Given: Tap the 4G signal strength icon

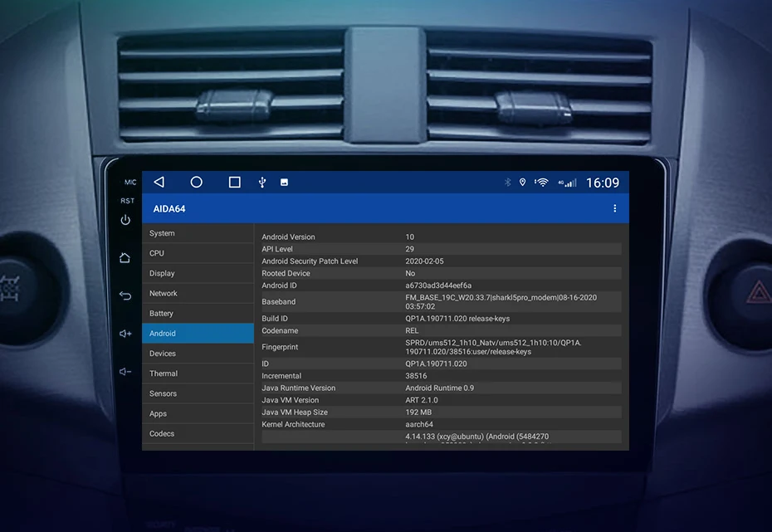Looking at the screenshot, I should coord(567,183).
